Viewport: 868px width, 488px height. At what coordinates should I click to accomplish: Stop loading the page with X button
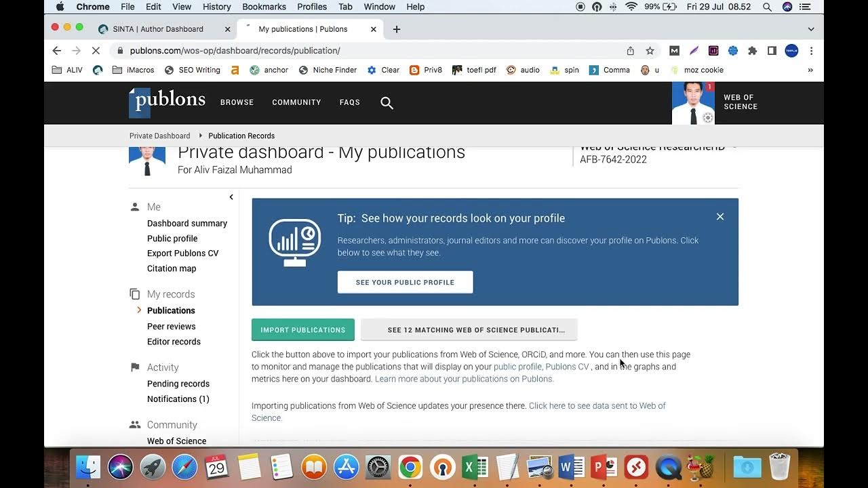point(96,51)
